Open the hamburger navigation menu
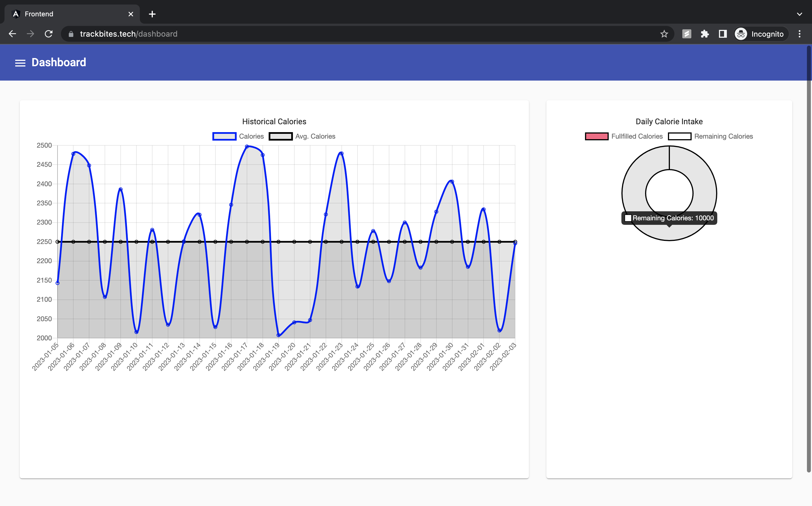The image size is (812, 506). point(20,63)
